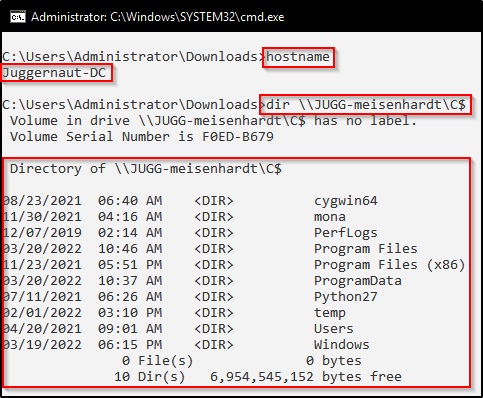Click the Volume Serial Number F0ED-B679 line
The height and width of the screenshot is (398, 483).
142,137
